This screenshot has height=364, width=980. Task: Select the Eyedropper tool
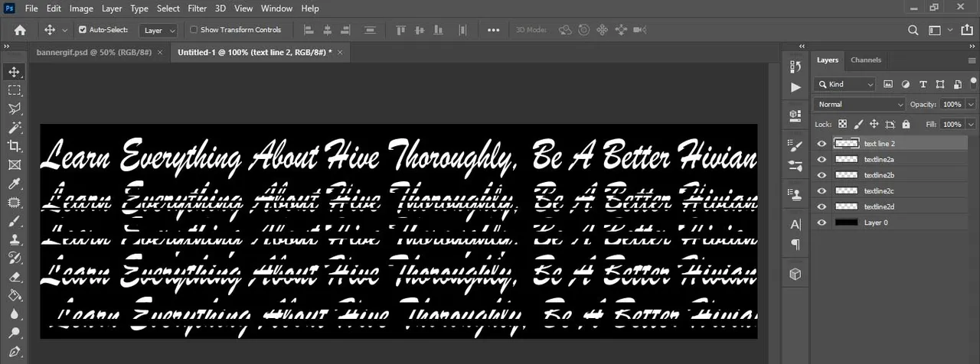(x=14, y=184)
